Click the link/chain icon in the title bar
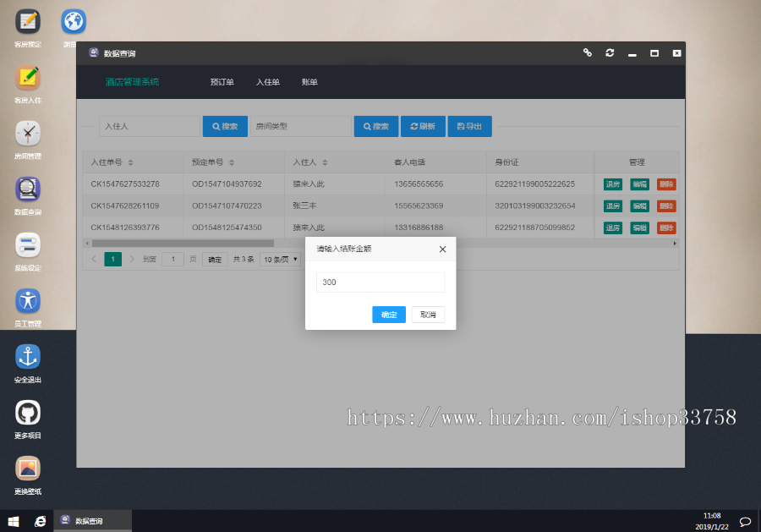Screen dimensions: 761x532 click(588, 52)
